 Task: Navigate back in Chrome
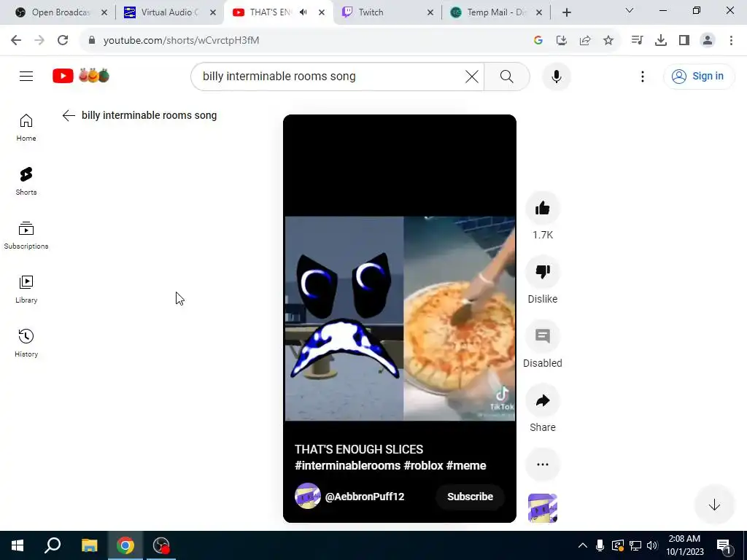tap(16, 41)
